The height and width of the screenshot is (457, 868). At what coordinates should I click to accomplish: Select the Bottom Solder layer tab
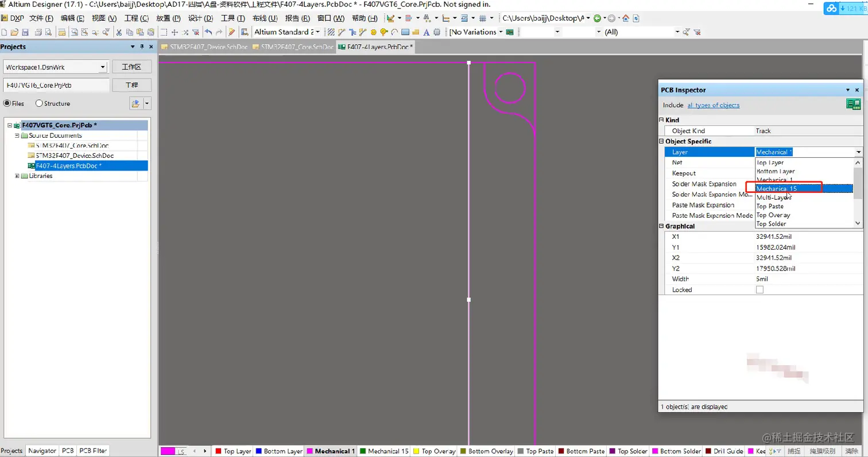[x=676, y=451]
